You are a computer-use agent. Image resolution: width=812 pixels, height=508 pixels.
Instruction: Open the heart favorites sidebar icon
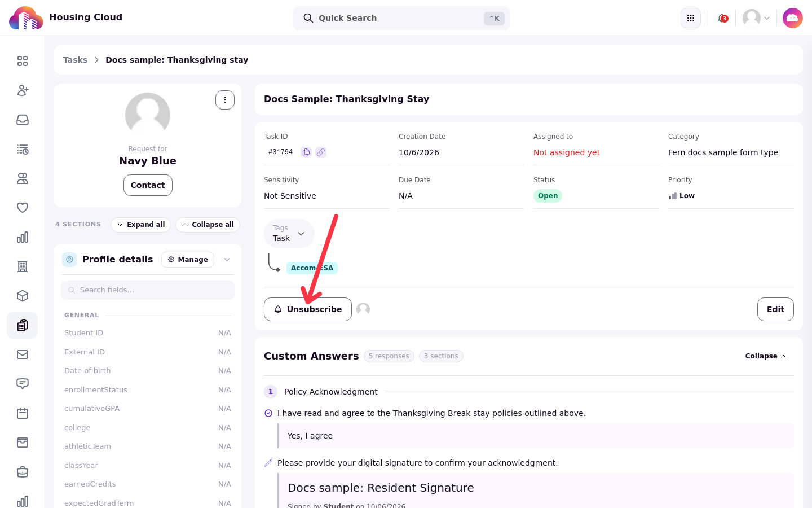(x=23, y=208)
